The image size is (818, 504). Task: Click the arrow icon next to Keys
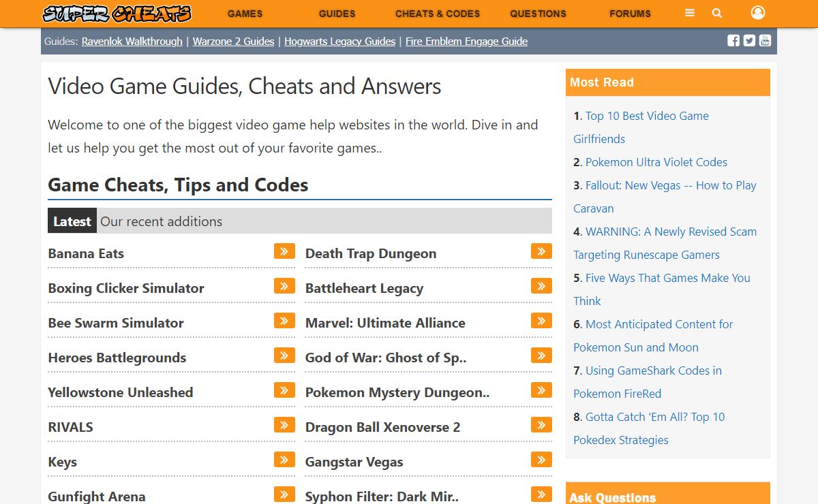[284, 460]
